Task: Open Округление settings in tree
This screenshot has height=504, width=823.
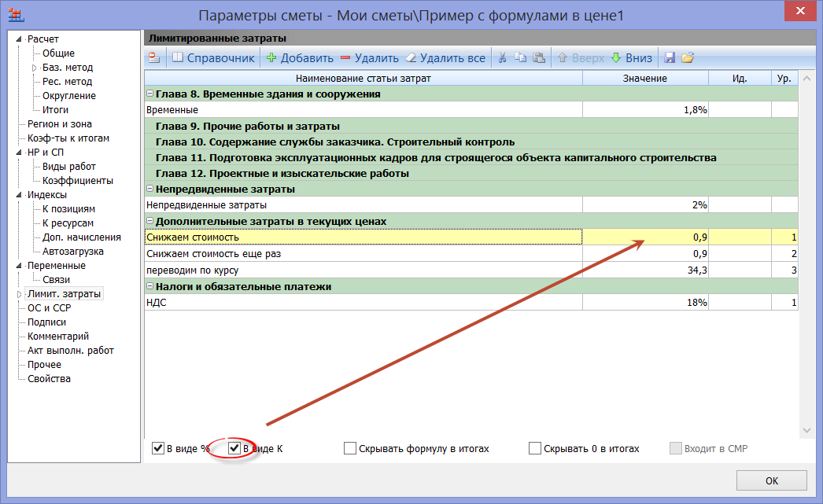Action: [x=69, y=95]
